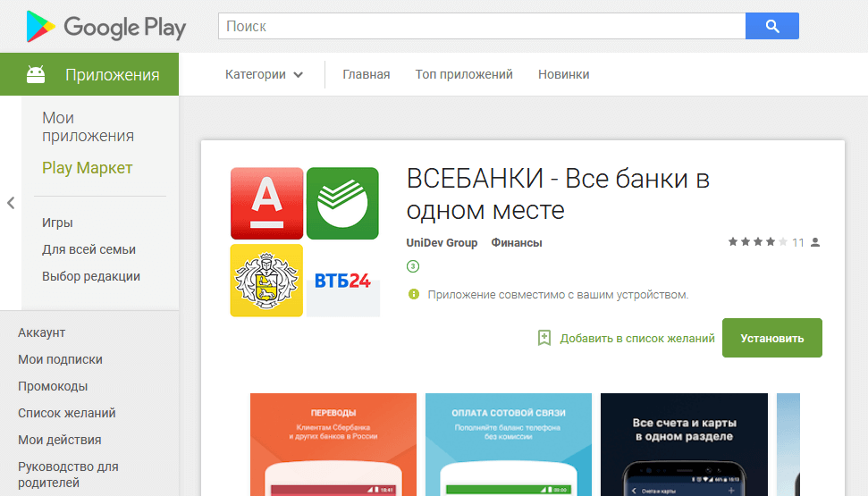Open Мои действия link
868x496 pixels.
point(59,440)
